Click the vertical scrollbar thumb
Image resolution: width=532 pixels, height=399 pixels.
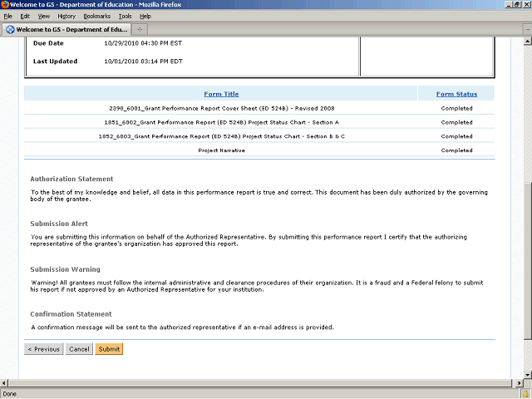pyautogui.click(x=527, y=261)
